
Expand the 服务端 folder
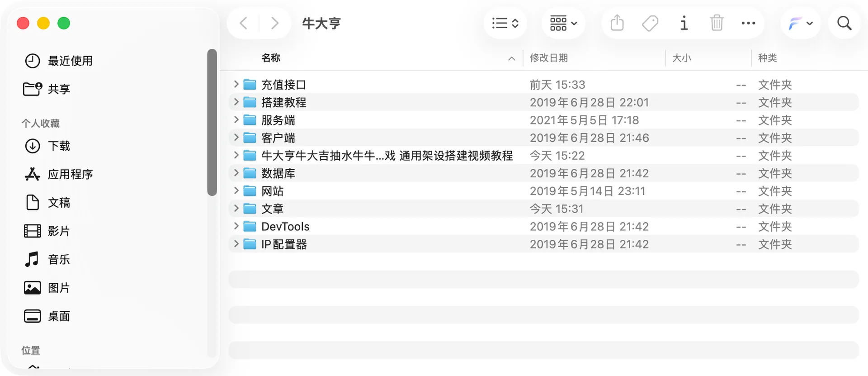tap(236, 119)
